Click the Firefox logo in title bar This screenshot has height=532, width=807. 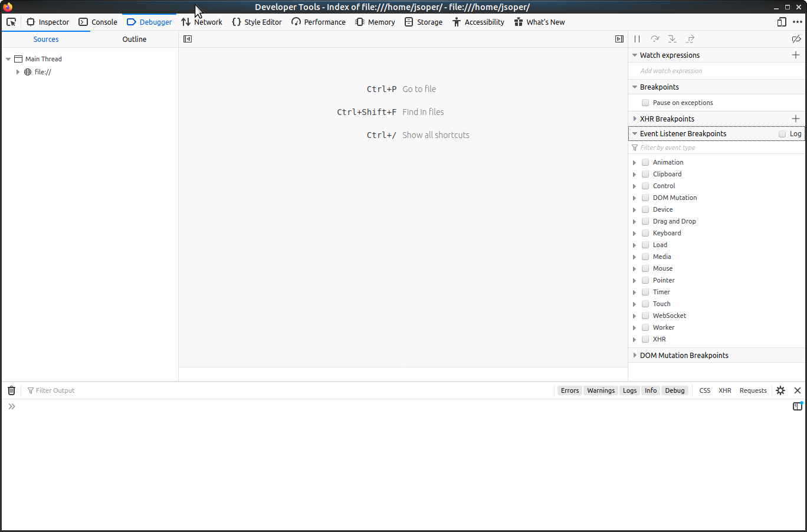(x=8, y=7)
